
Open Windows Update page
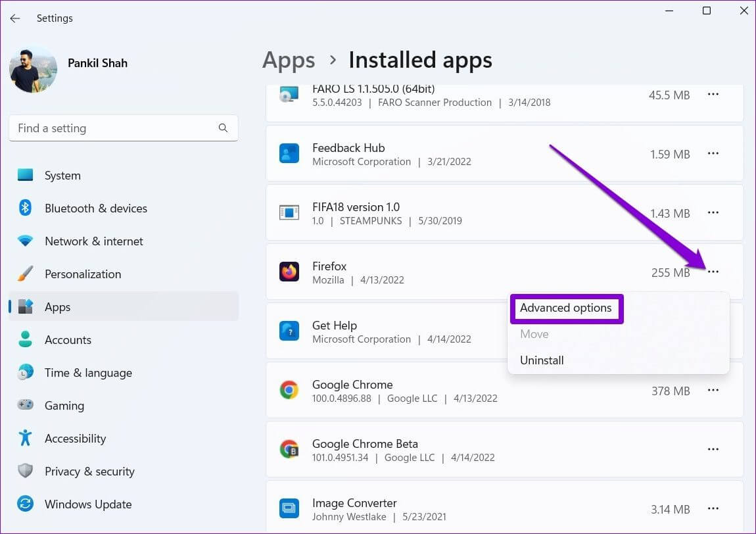pos(124,504)
